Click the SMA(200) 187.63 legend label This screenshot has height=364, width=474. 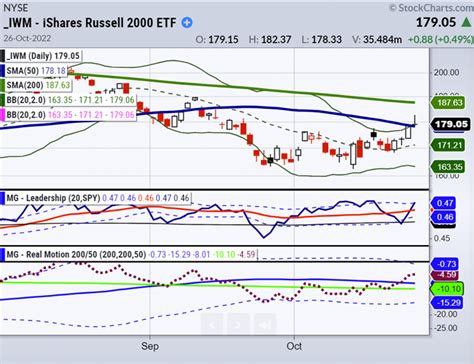pos(38,85)
